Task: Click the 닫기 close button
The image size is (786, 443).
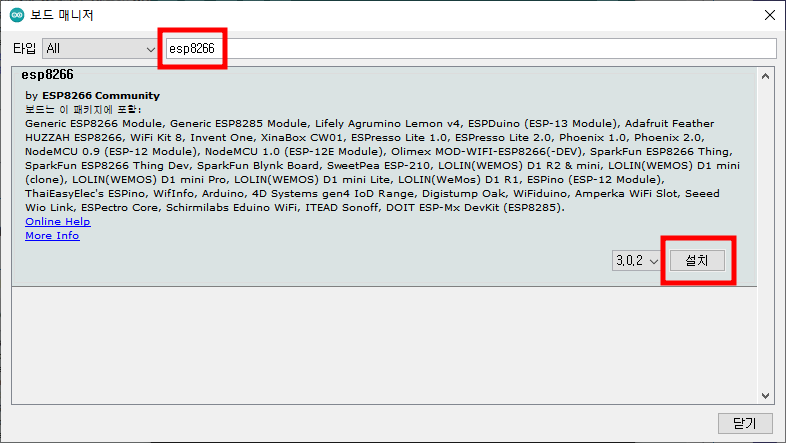Action: pos(745,423)
